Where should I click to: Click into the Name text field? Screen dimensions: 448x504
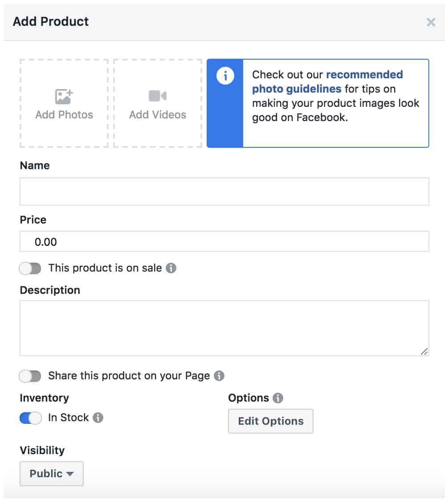224,191
